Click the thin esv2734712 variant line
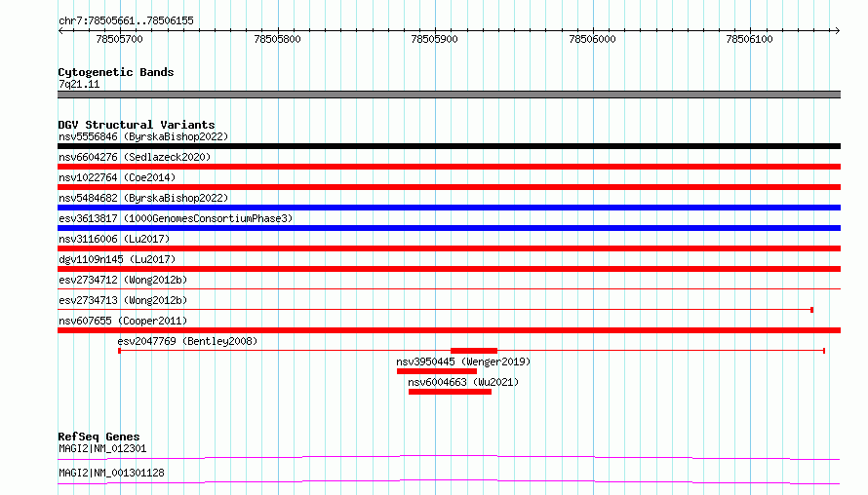868x495 pixels. (449, 288)
